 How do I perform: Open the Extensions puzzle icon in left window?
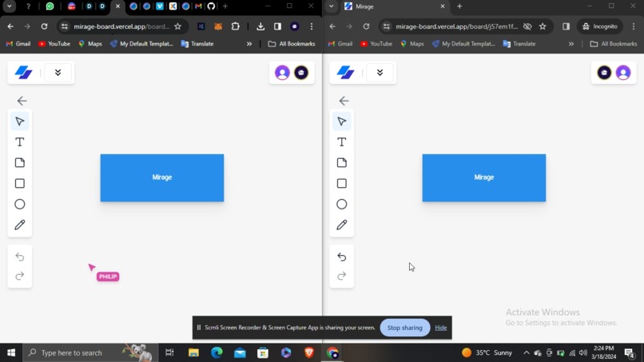tap(236, 26)
